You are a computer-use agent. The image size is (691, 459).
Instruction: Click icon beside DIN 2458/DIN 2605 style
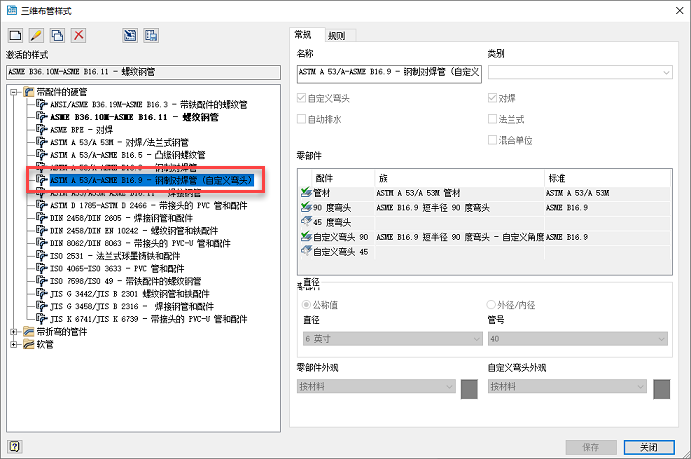(42, 218)
